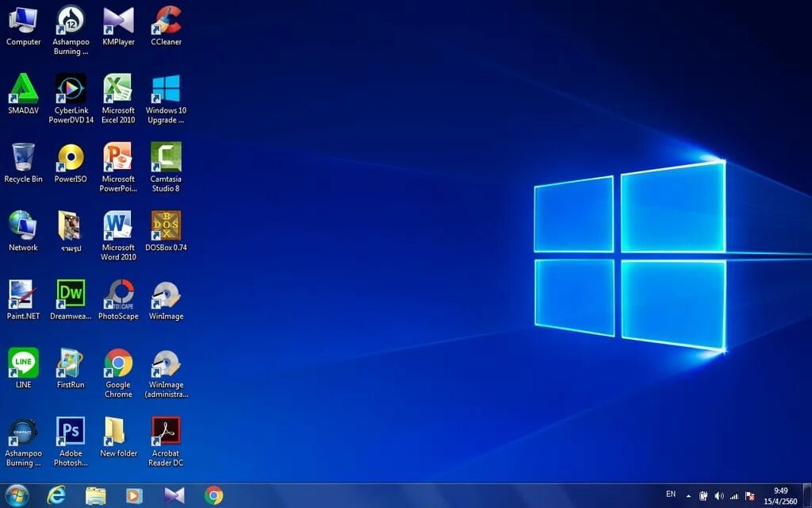
Task: Show hidden icons in the system tray
Action: 688,497
